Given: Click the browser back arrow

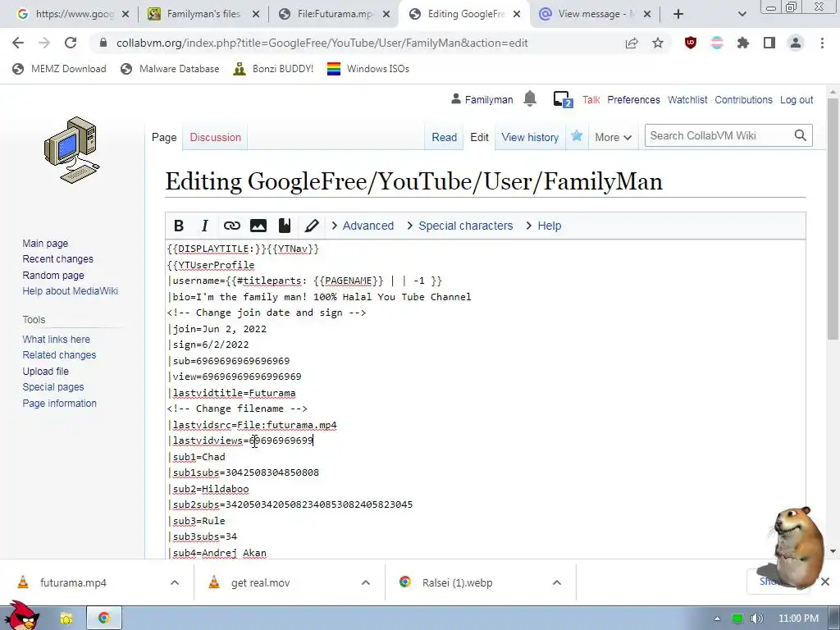Looking at the screenshot, I should click(18, 43).
